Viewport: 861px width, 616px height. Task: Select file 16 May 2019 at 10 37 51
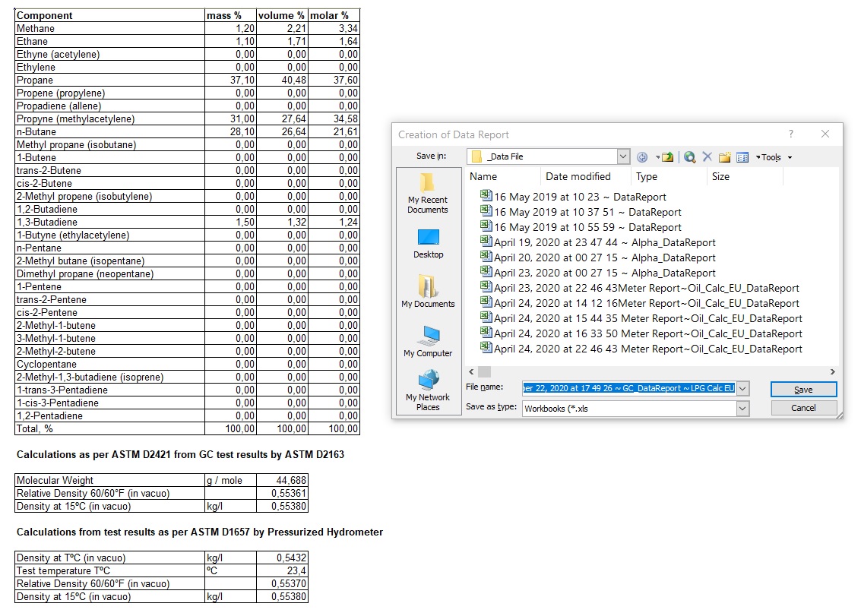tap(581, 212)
